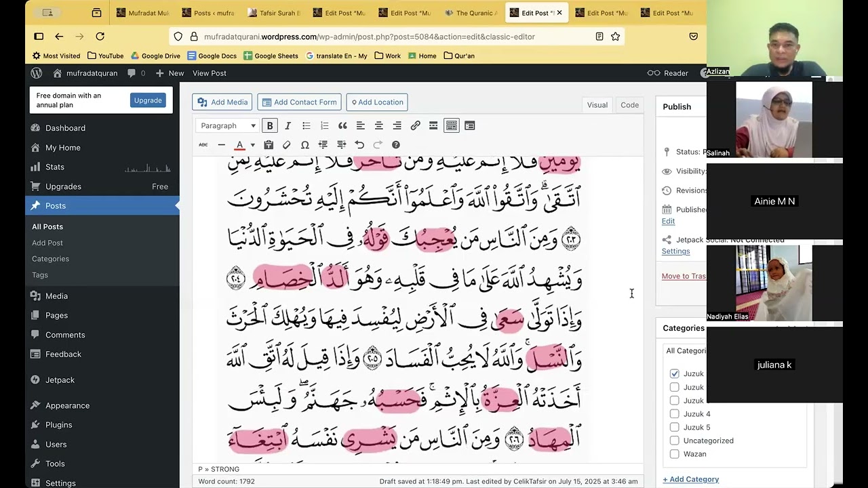Apply strikethrough formatting
The image size is (868, 488).
[203, 144]
